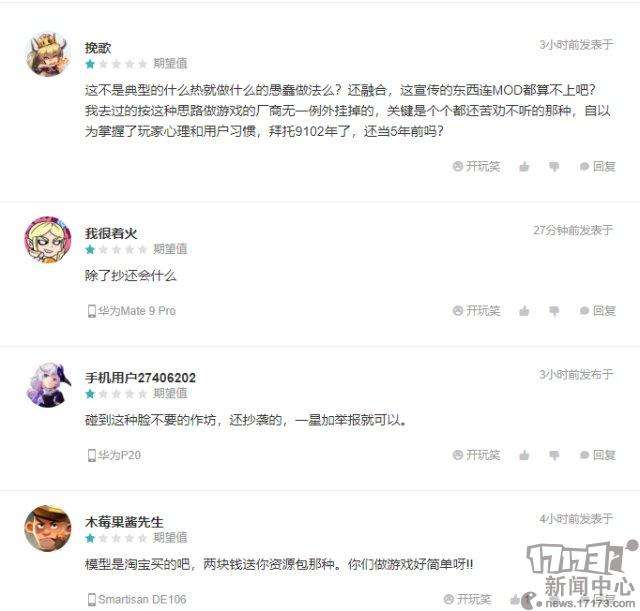Reply to 手机用户27406202's review
This screenshot has height=611, width=640.
point(598,455)
